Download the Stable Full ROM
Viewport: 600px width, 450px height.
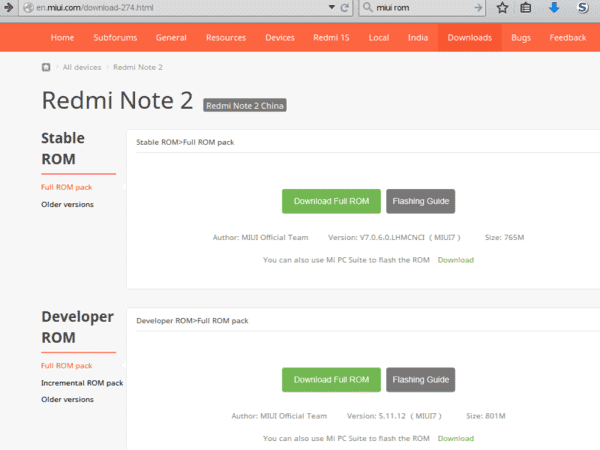331,201
